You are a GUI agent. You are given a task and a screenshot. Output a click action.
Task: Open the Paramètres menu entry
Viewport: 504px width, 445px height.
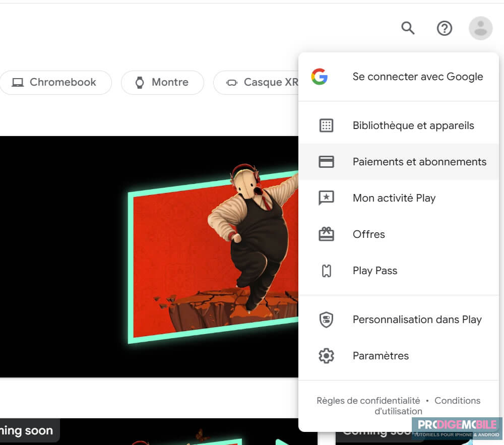pos(399,356)
